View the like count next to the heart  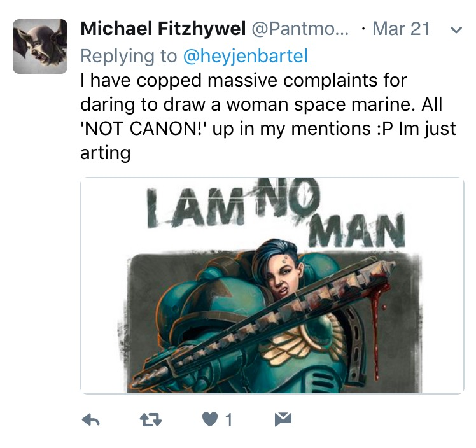click(x=229, y=420)
